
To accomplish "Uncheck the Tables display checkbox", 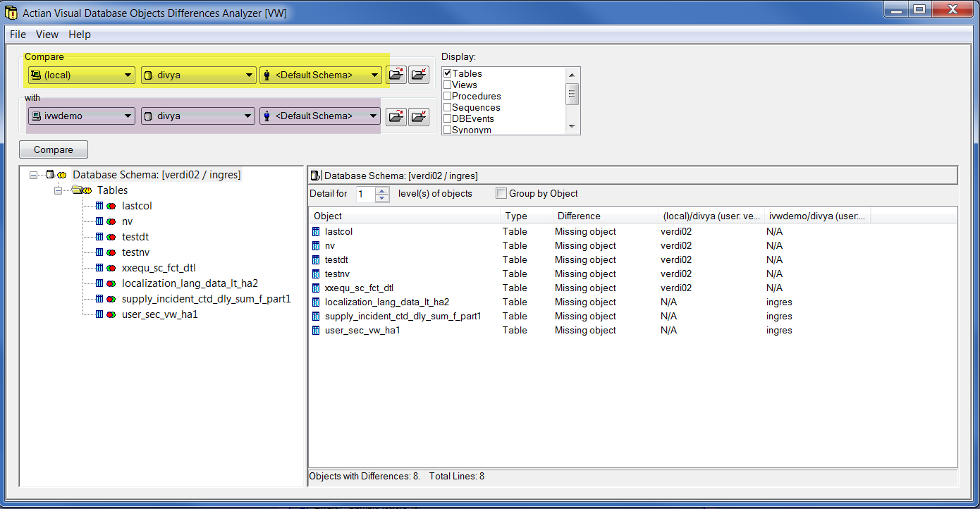I will pyautogui.click(x=447, y=73).
